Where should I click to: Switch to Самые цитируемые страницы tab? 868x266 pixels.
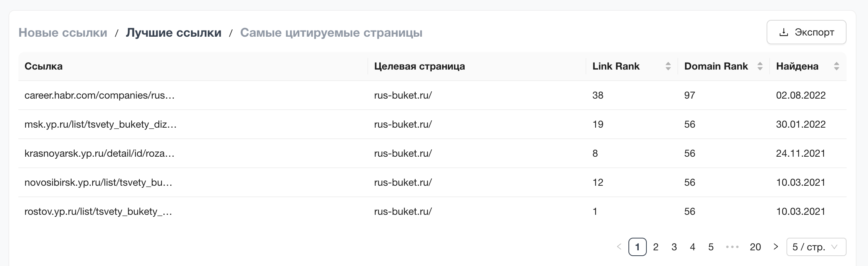click(x=331, y=32)
